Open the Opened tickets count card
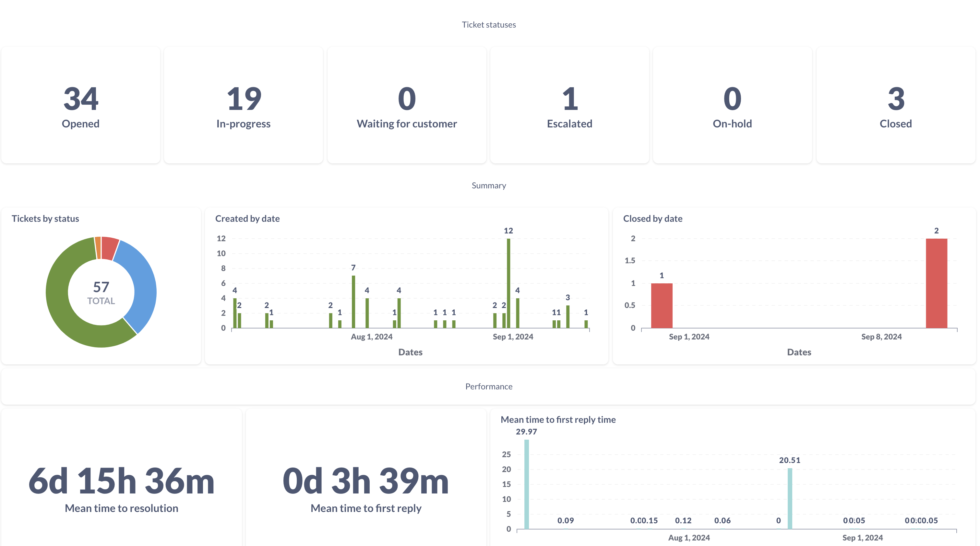Image resolution: width=980 pixels, height=546 pixels. pos(81,105)
